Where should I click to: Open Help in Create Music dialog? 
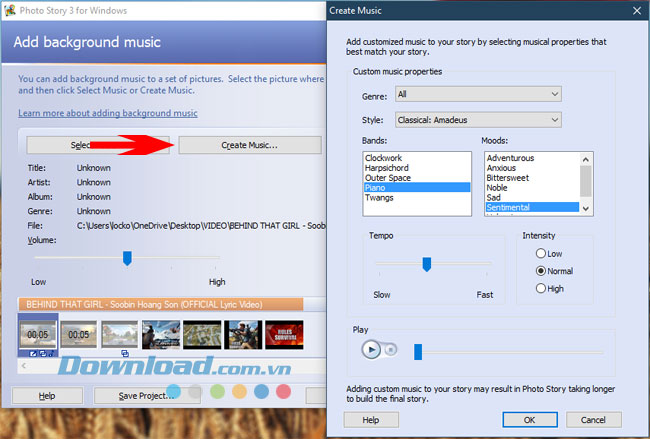pyautogui.click(x=371, y=420)
